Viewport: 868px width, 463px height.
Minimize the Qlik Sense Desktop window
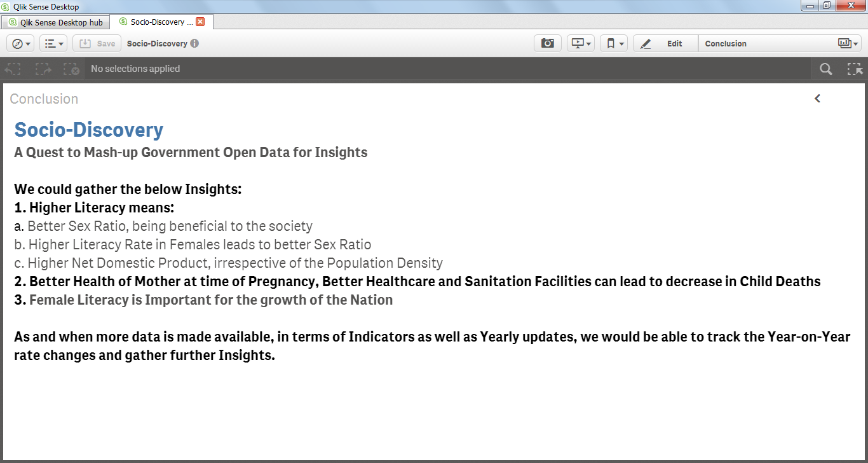[x=809, y=6]
